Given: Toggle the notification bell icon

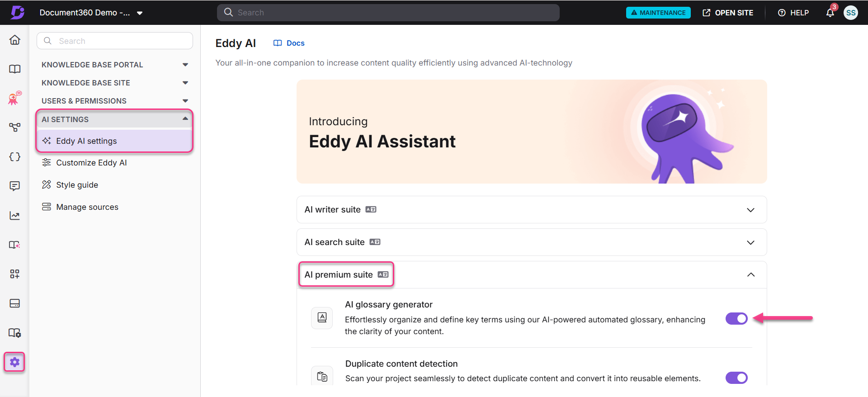Looking at the screenshot, I should point(830,13).
